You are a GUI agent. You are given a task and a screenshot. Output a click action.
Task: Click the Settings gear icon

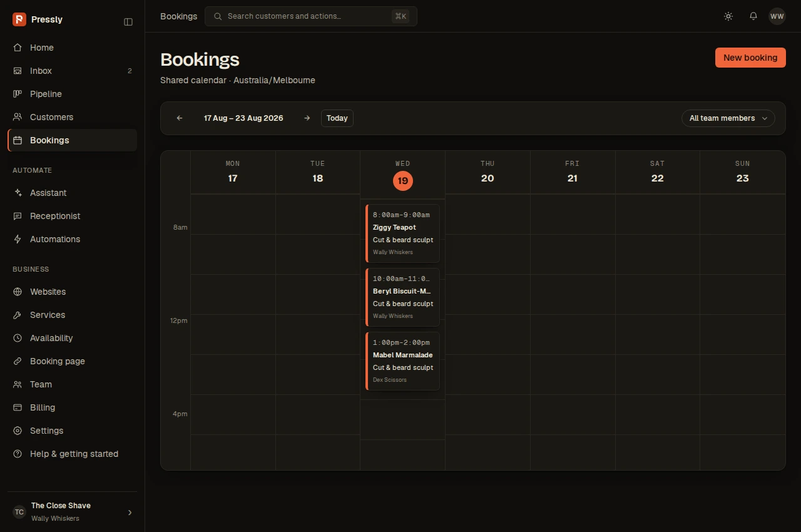pyautogui.click(x=18, y=431)
